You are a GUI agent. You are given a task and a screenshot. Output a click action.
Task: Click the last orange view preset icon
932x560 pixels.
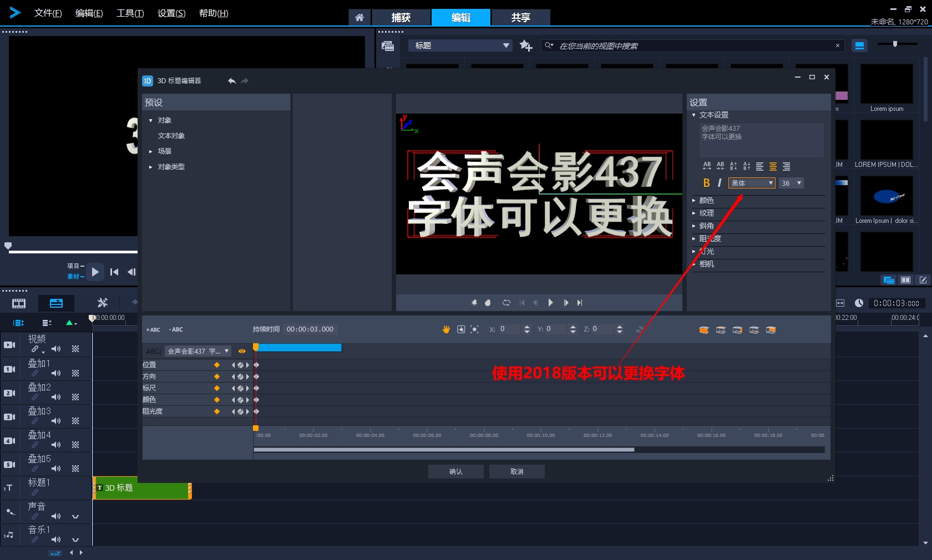(x=771, y=330)
